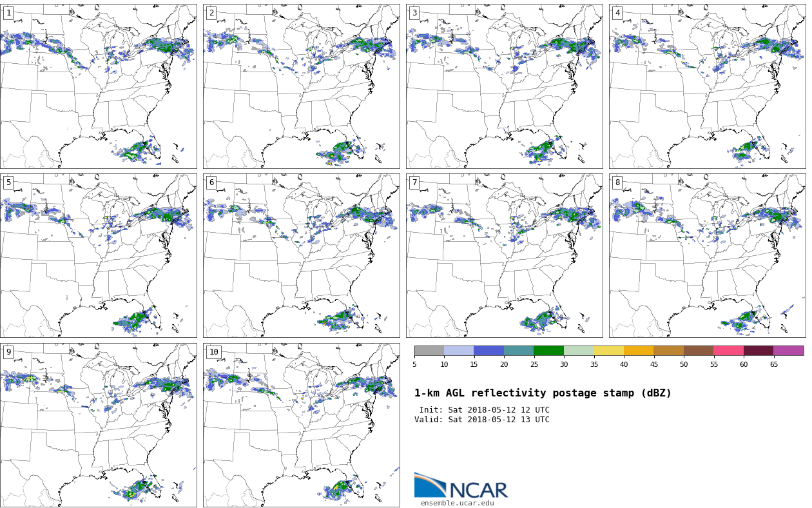The image size is (812, 508).
Task: Open ensemble member 5 map thumbnail
Action: pyautogui.click(x=99, y=255)
